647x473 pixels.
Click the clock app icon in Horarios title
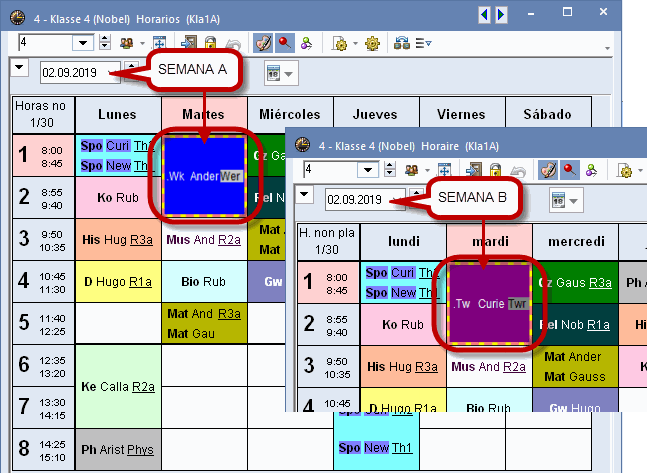click(x=17, y=18)
